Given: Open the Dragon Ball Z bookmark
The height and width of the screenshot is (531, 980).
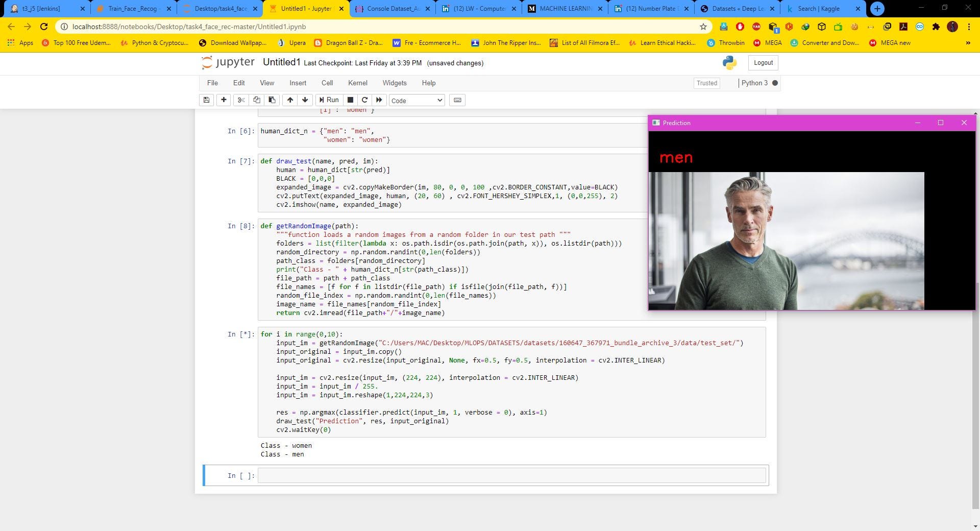Looking at the screenshot, I should [348, 43].
